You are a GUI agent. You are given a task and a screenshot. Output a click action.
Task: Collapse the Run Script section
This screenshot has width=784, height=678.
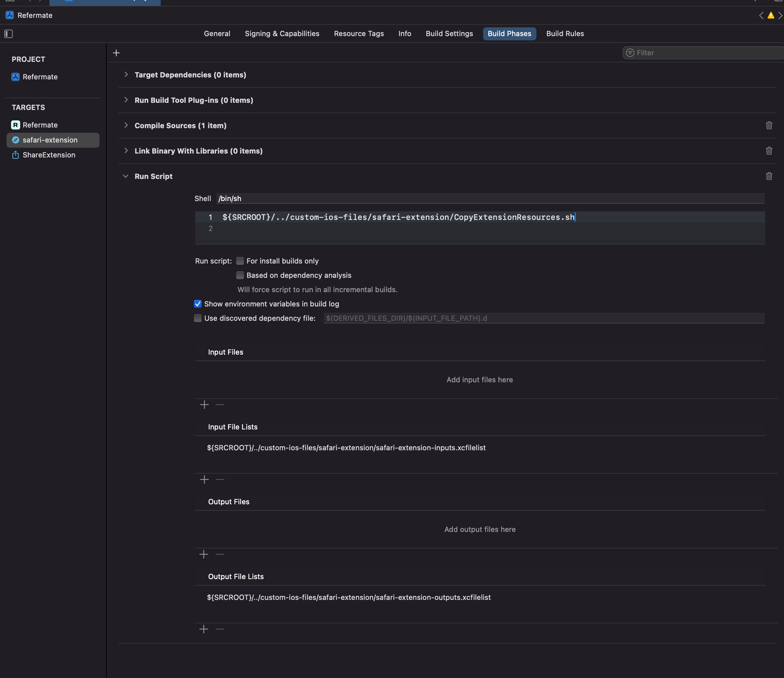126,176
